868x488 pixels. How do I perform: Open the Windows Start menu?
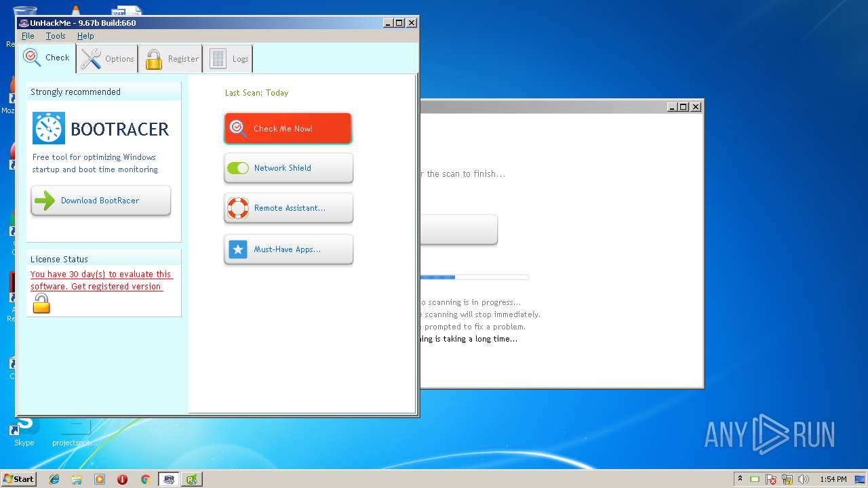(18, 479)
